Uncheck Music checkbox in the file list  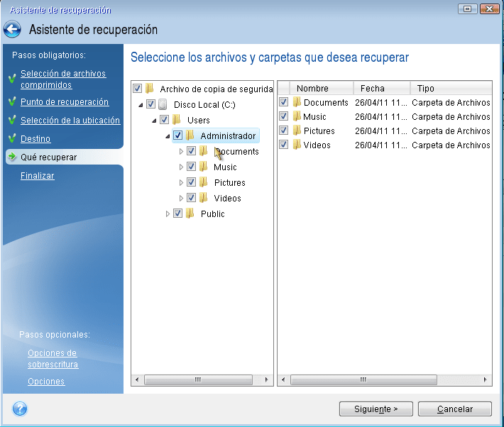click(x=283, y=116)
